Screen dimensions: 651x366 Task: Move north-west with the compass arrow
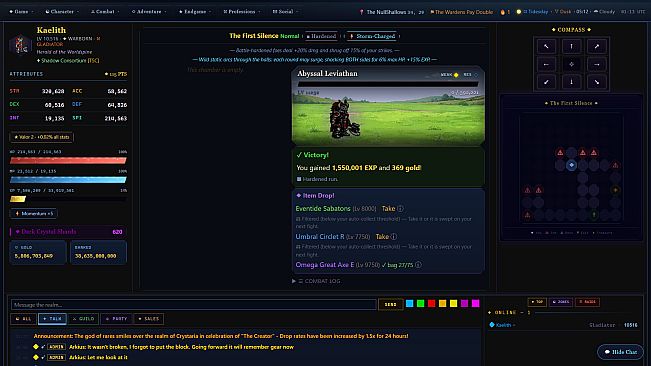[x=546, y=46]
